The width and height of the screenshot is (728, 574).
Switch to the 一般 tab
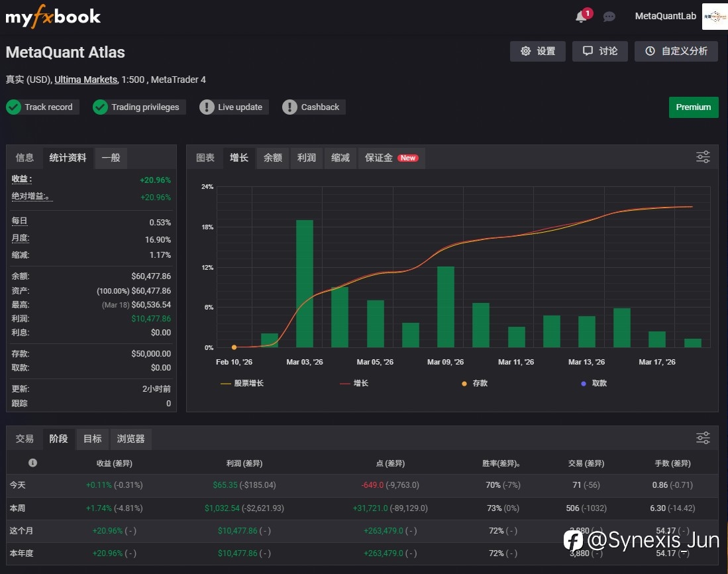111,158
